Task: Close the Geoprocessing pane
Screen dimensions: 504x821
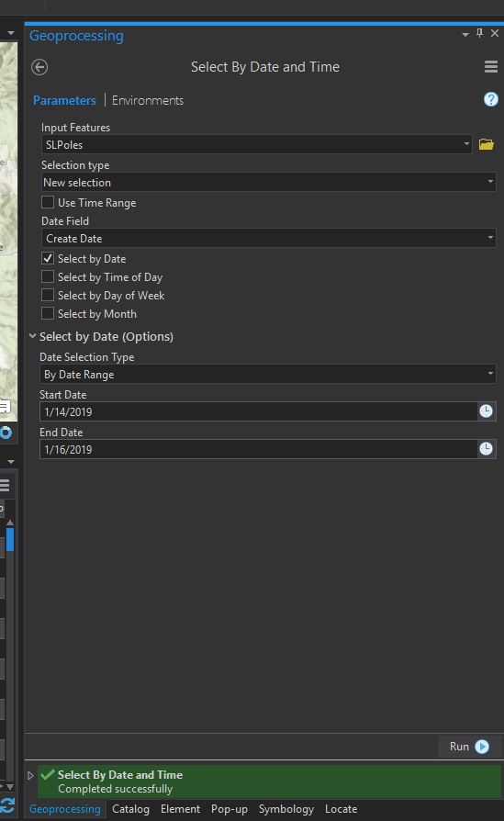Action: 495,33
